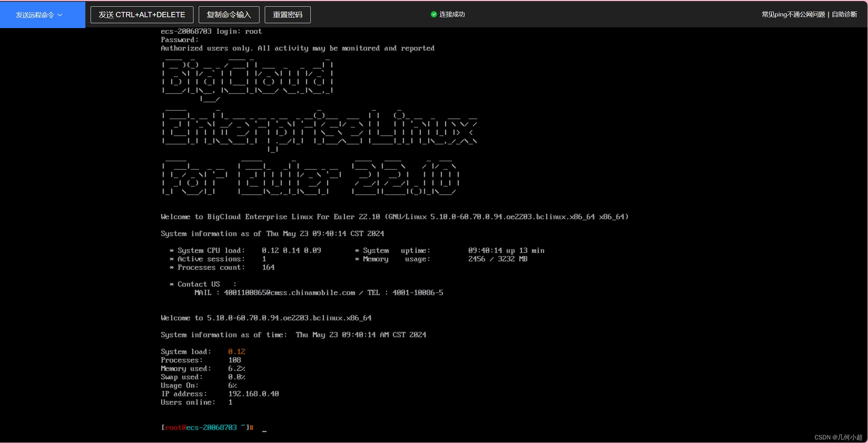Click the 连接成功 status text
Screen dimensions: 868x444
[x=452, y=14]
